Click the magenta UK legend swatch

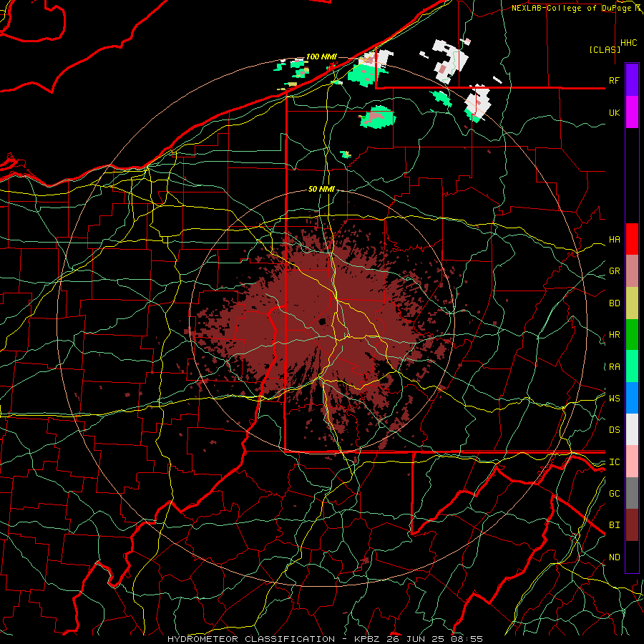pos(632,112)
